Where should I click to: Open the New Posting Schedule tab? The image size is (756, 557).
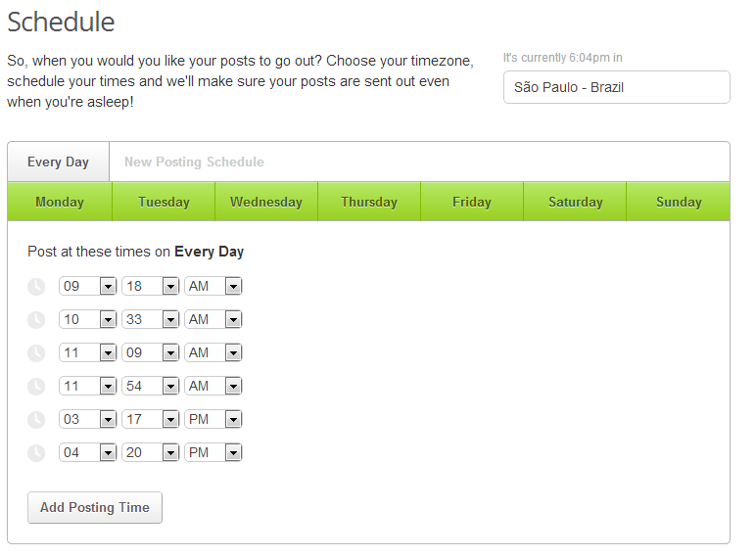pos(194,162)
